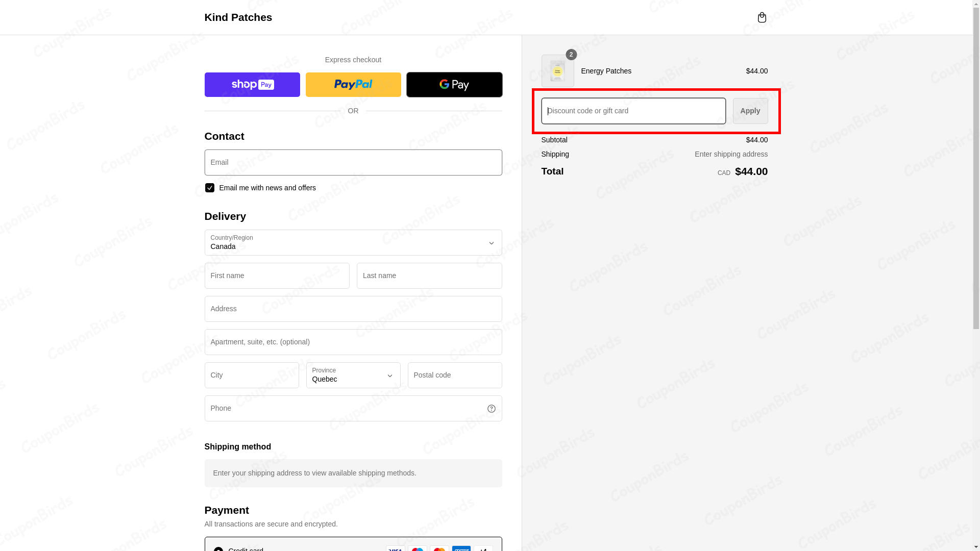Click into the Email field
The image size is (980, 551).
click(353, 163)
